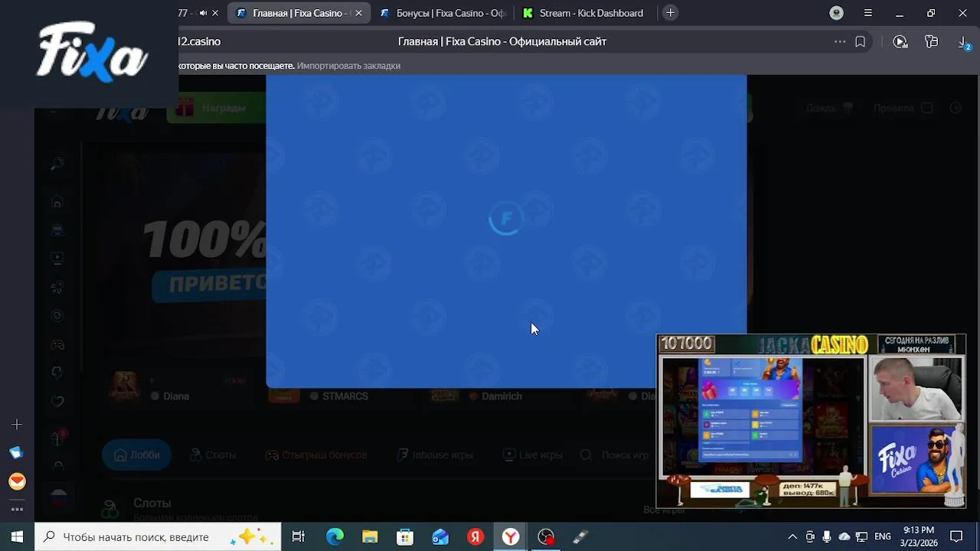Select the Отыгрыш бонусов category tab
980x551 pixels.
[316, 455]
